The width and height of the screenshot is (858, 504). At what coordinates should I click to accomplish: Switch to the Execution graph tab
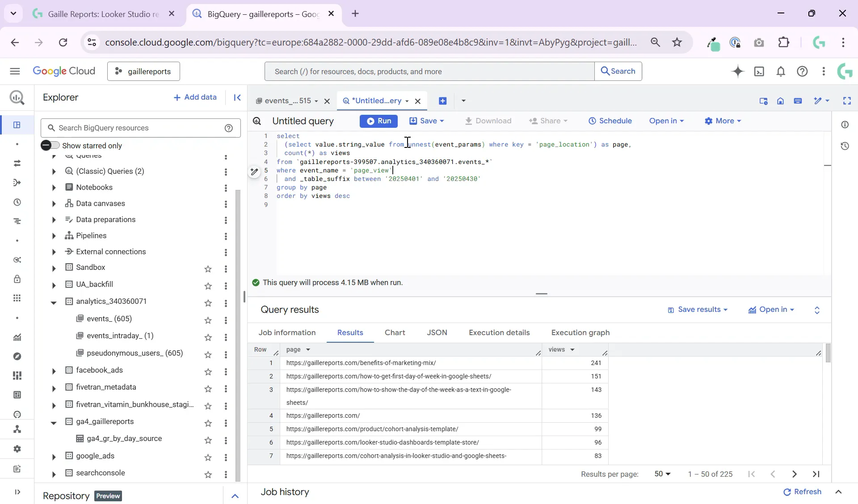[580, 333]
